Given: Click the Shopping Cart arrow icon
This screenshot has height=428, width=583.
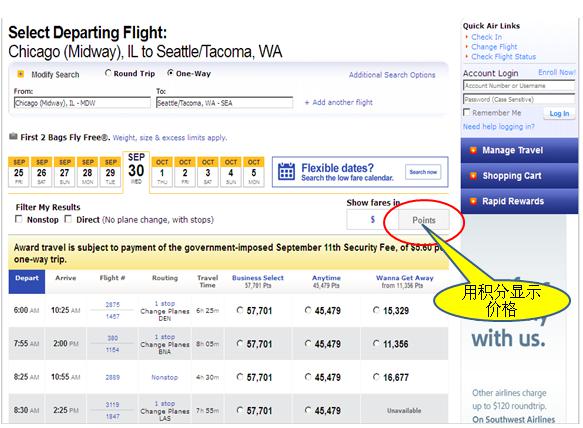Looking at the screenshot, I should pos(473,176).
